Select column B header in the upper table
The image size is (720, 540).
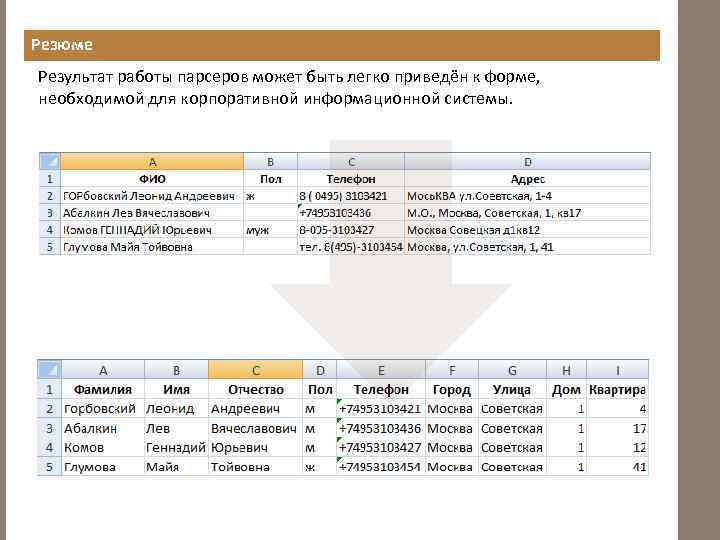(x=270, y=162)
